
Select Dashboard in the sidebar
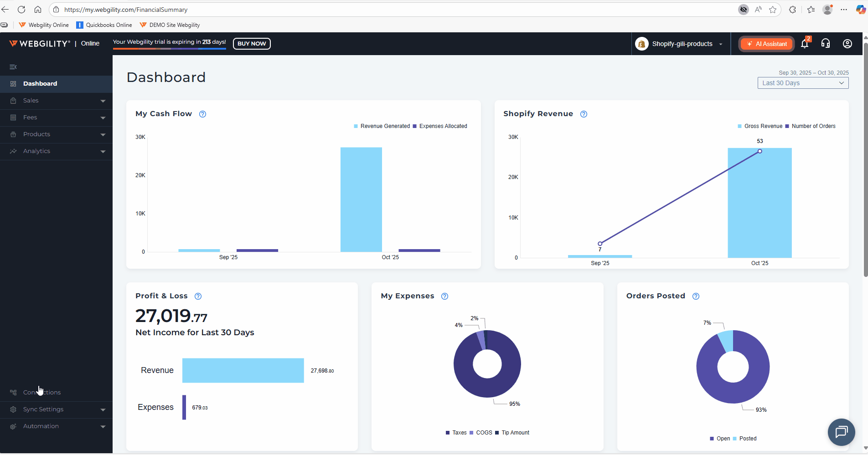[x=40, y=84]
